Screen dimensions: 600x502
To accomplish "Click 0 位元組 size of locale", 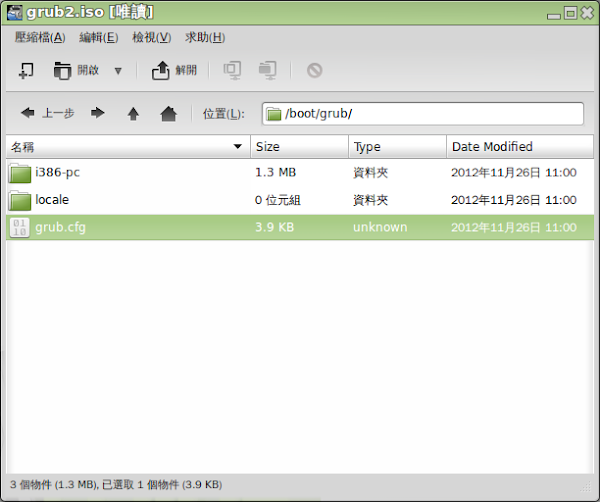I will point(278,200).
